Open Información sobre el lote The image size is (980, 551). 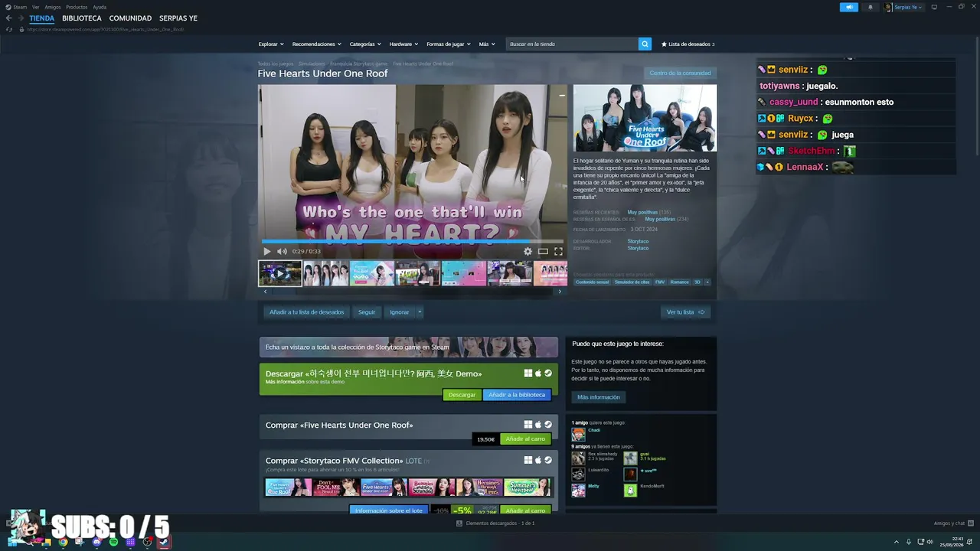point(389,510)
